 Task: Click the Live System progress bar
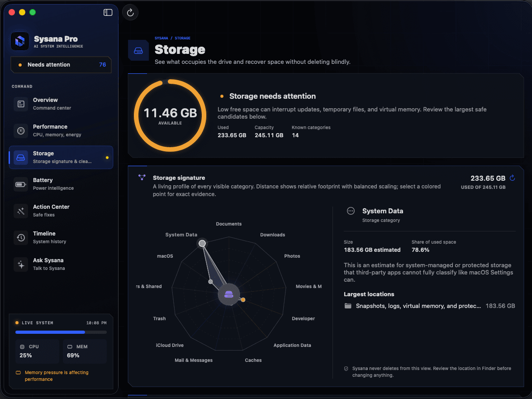coord(61,332)
